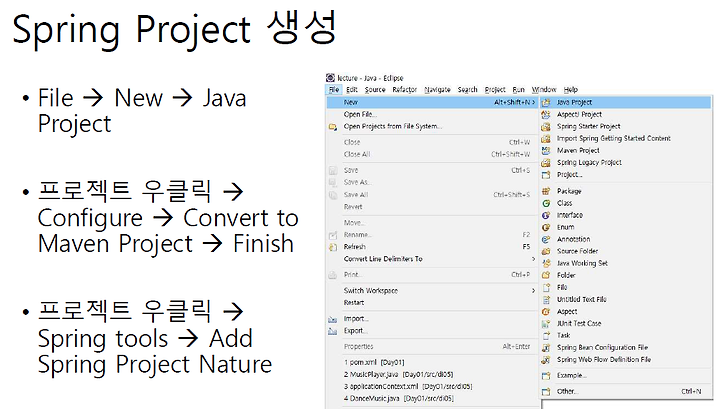Open the Search menu
This screenshot has height=409, width=720.
[x=467, y=90]
